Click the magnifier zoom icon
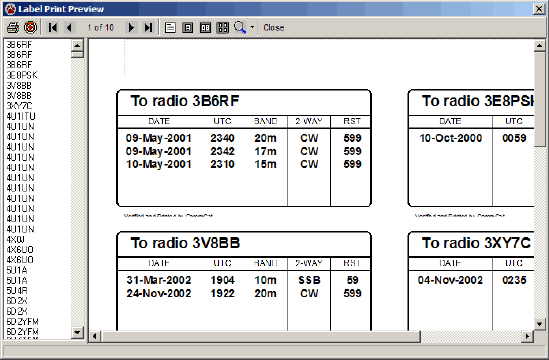549x360 pixels. [240, 27]
